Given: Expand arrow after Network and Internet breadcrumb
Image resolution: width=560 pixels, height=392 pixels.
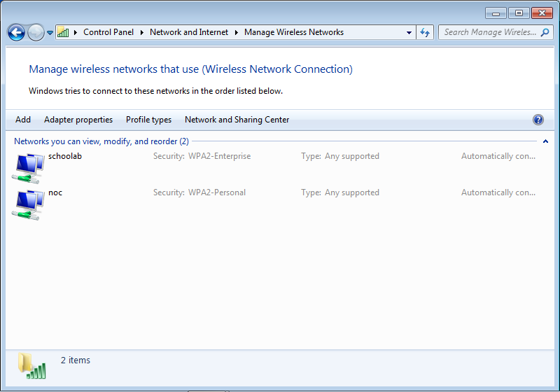Looking at the screenshot, I should click(237, 32).
